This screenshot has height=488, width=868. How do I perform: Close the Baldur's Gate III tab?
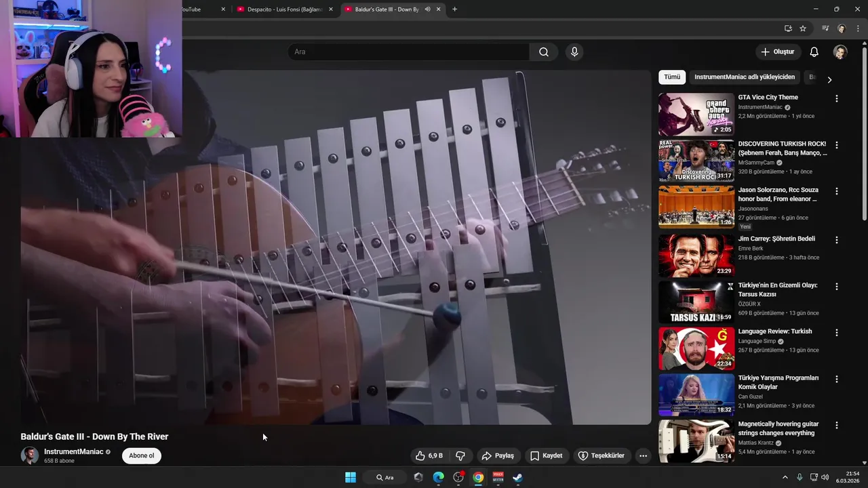point(438,9)
